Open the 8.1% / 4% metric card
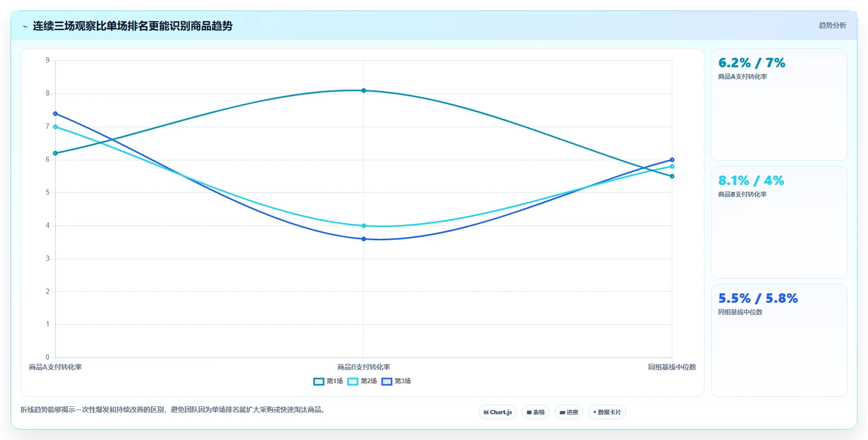Viewport: 868px width, 440px height. [x=779, y=222]
